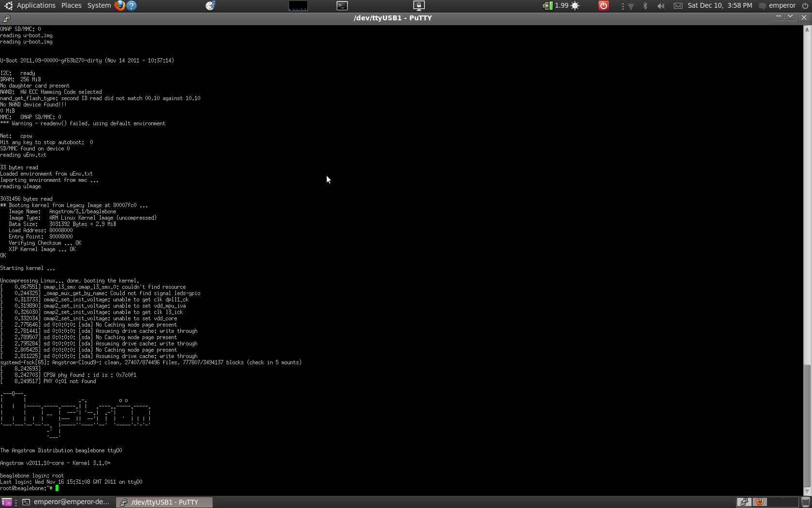
Task: Open the Bluetooth indicator
Action: coord(645,6)
